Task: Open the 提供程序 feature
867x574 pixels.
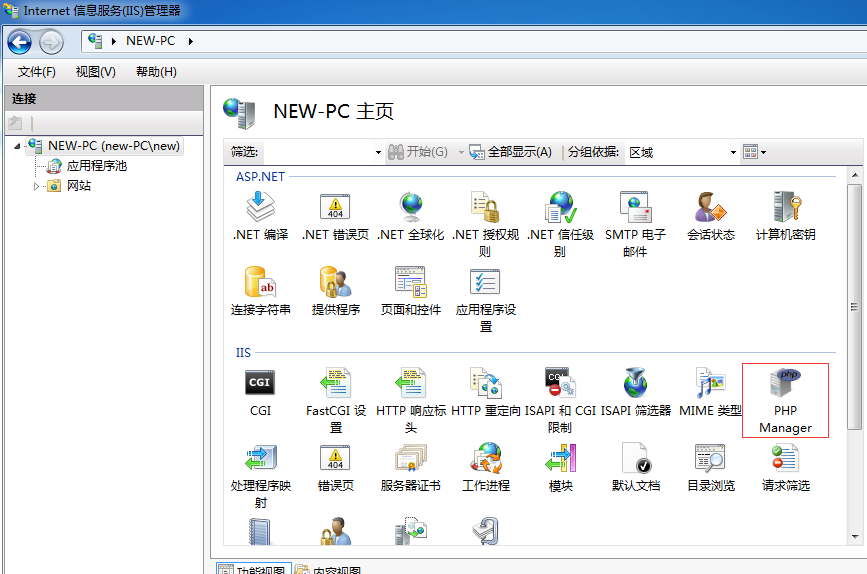Action: pos(335,291)
